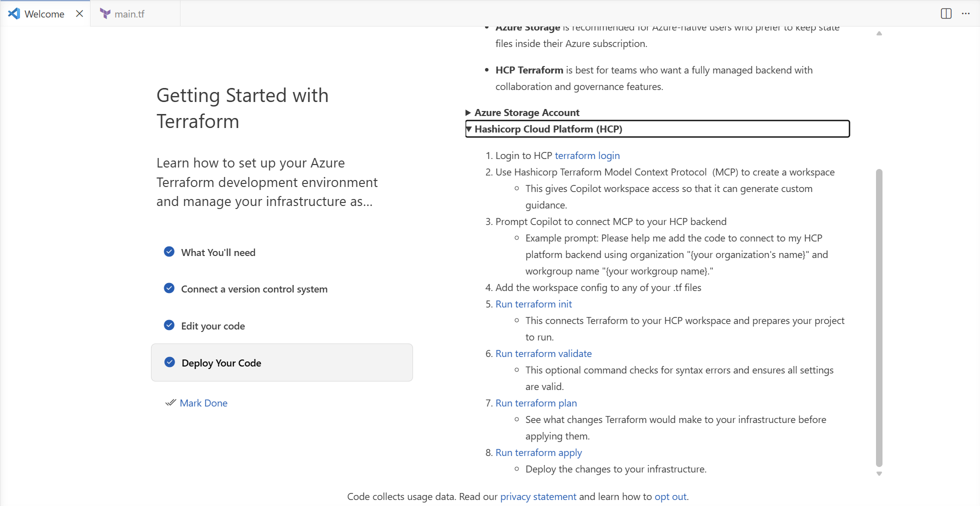Click the VS Code logo on Welcome tab

click(x=14, y=13)
